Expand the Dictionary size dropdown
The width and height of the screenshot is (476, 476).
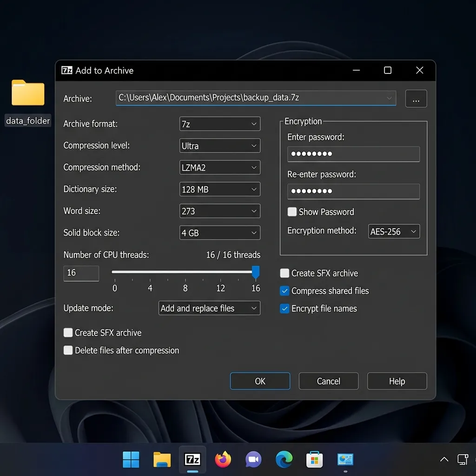(x=220, y=189)
